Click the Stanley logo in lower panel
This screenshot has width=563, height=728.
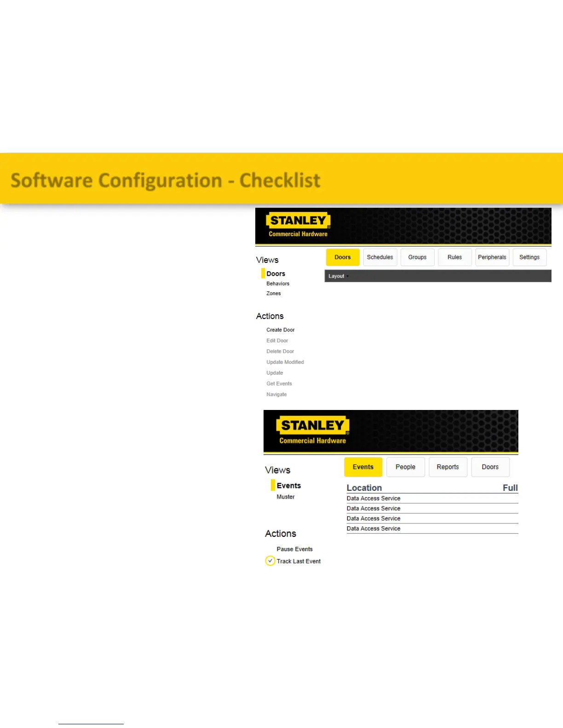[x=313, y=430]
